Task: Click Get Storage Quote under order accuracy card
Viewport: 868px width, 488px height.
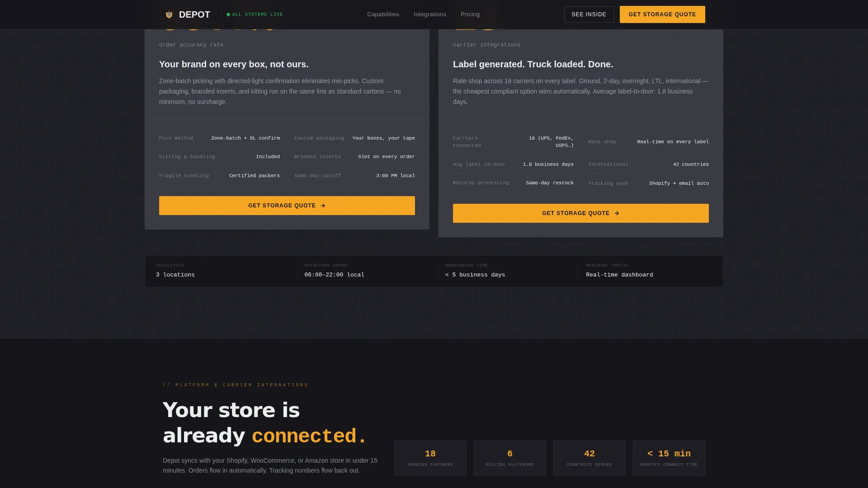Action: tap(287, 206)
